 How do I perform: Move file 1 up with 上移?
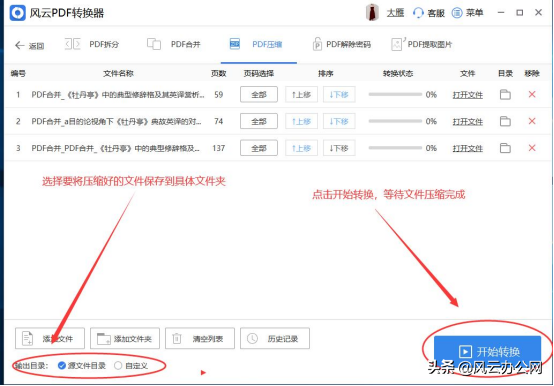(301, 95)
